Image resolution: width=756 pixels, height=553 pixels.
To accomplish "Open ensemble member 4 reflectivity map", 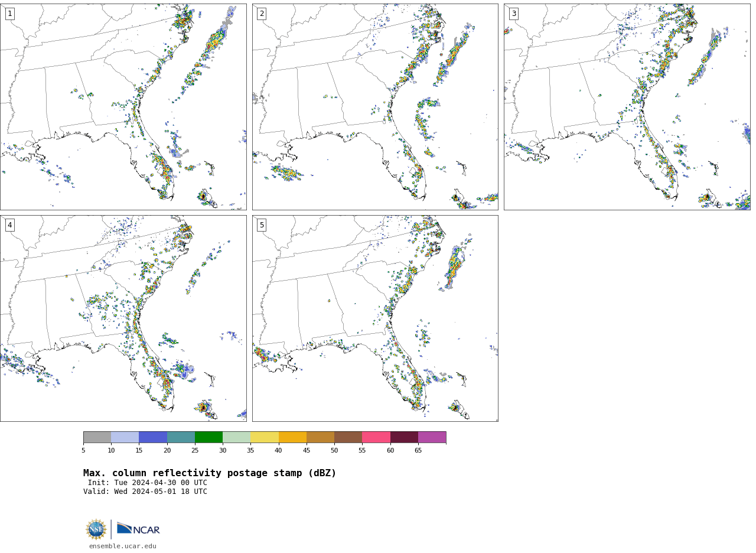I will pyautogui.click(x=123, y=318).
